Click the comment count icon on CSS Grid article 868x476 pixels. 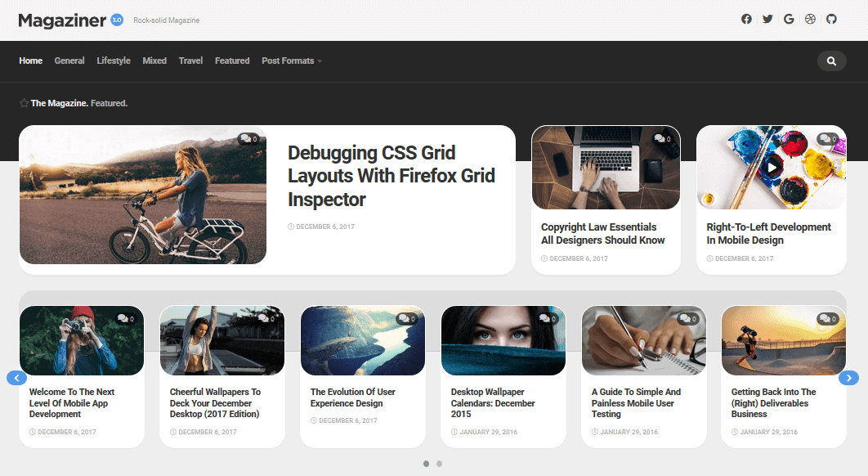(x=249, y=139)
